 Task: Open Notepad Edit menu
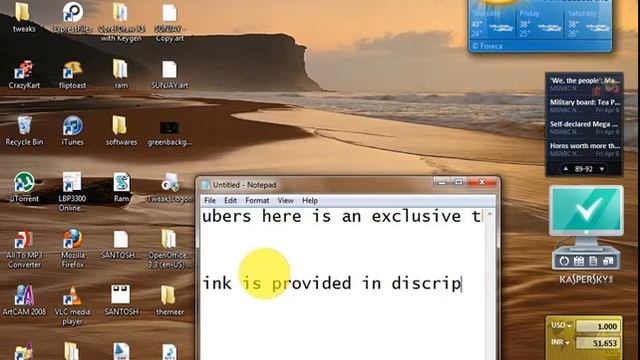[230, 200]
